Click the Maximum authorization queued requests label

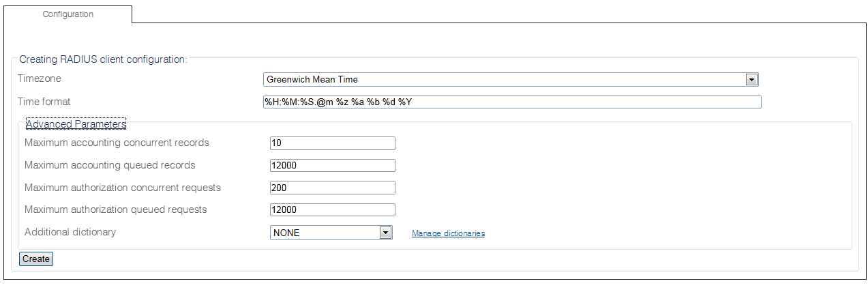115,209
